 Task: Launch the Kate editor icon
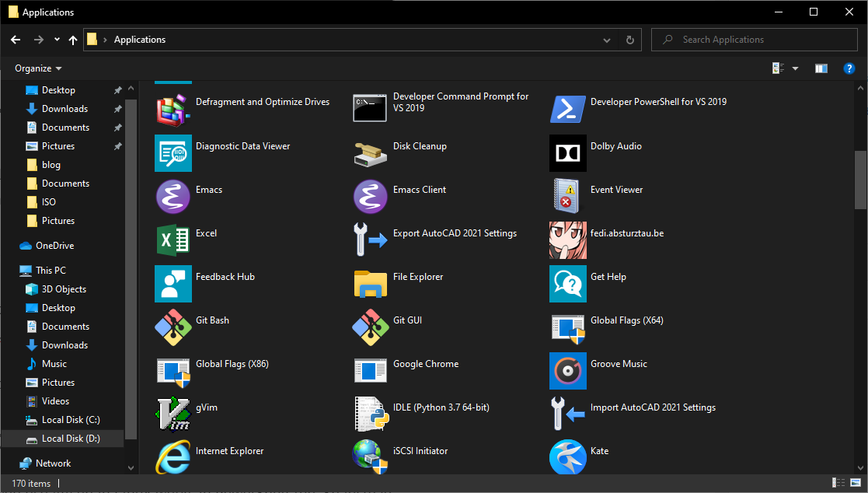pyautogui.click(x=568, y=457)
